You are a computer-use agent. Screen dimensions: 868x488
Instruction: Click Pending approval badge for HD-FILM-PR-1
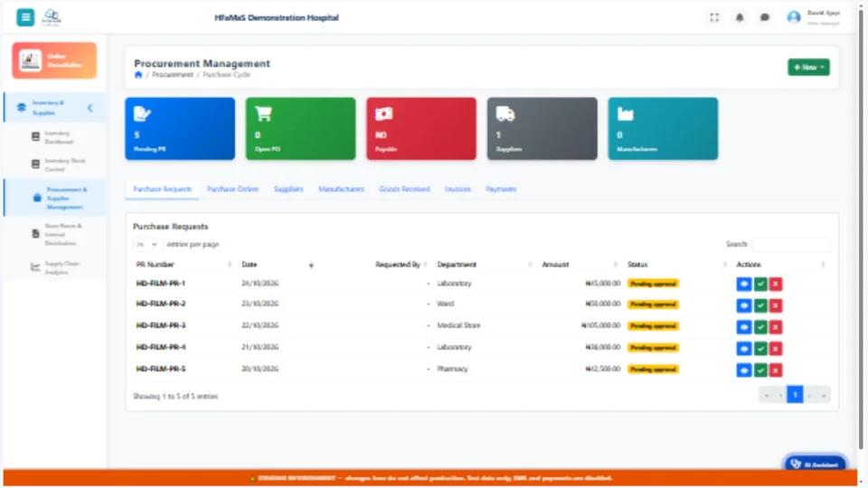click(653, 284)
